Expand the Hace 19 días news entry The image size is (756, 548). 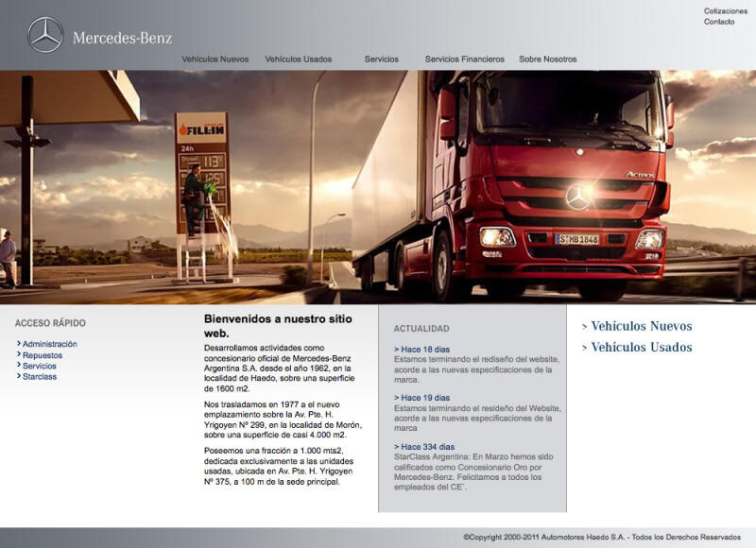click(423, 398)
